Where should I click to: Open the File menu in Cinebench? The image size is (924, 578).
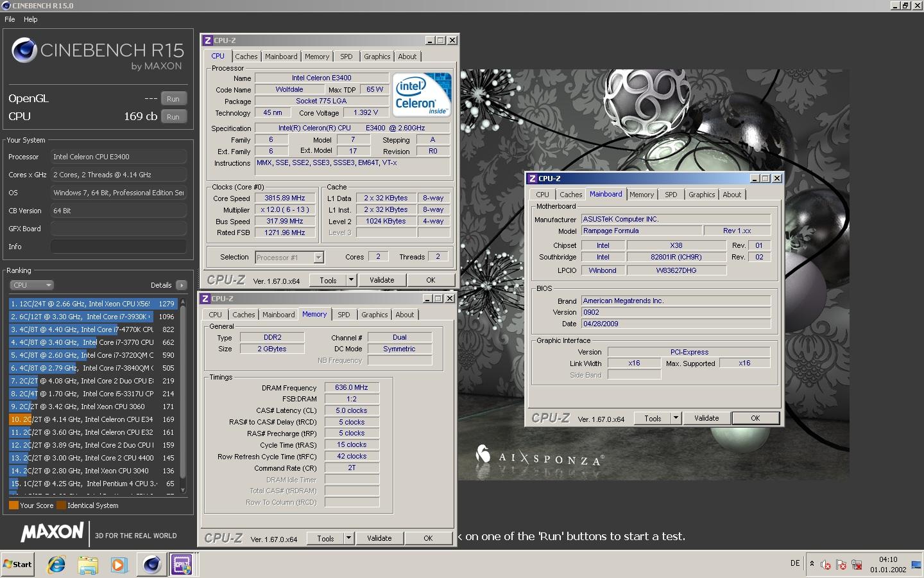(10, 19)
